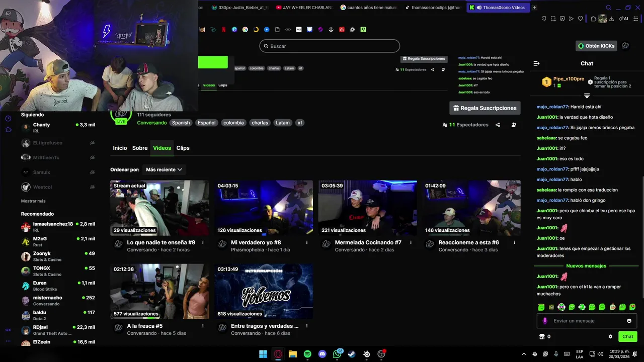Click the channel badge icon next to Obtén KICKs
This screenshot has height=362, width=644.
coord(625,46)
